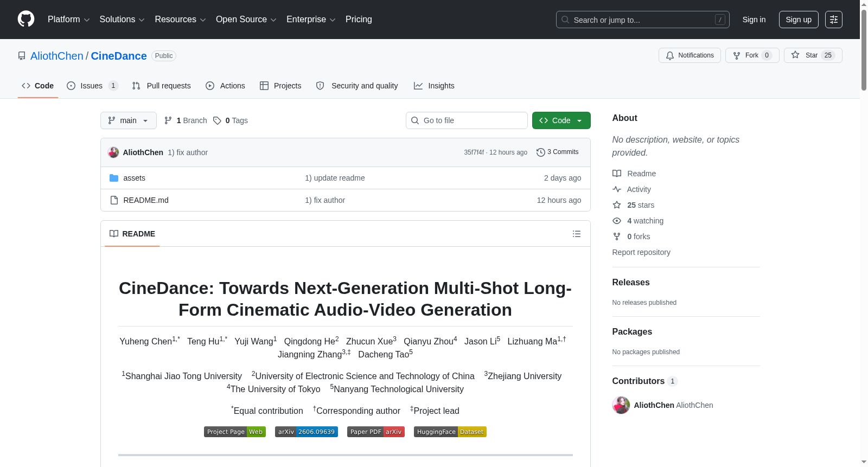Click the repository book icon beside AliothChen

coord(22,56)
